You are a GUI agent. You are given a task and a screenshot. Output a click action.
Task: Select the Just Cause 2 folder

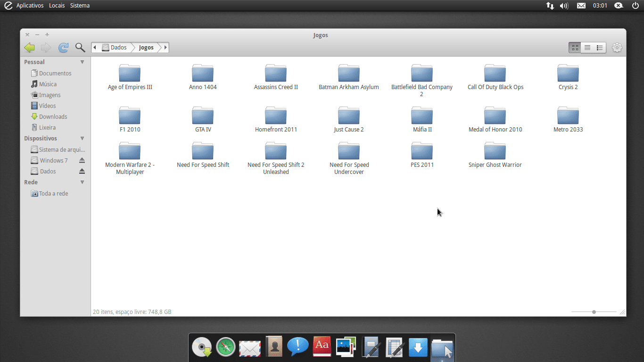pos(349,120)
